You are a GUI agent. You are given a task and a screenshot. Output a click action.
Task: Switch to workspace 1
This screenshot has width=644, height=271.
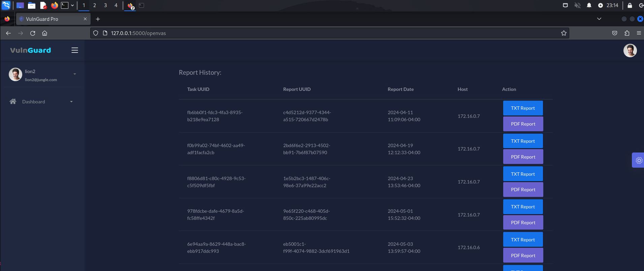point(84,5)
